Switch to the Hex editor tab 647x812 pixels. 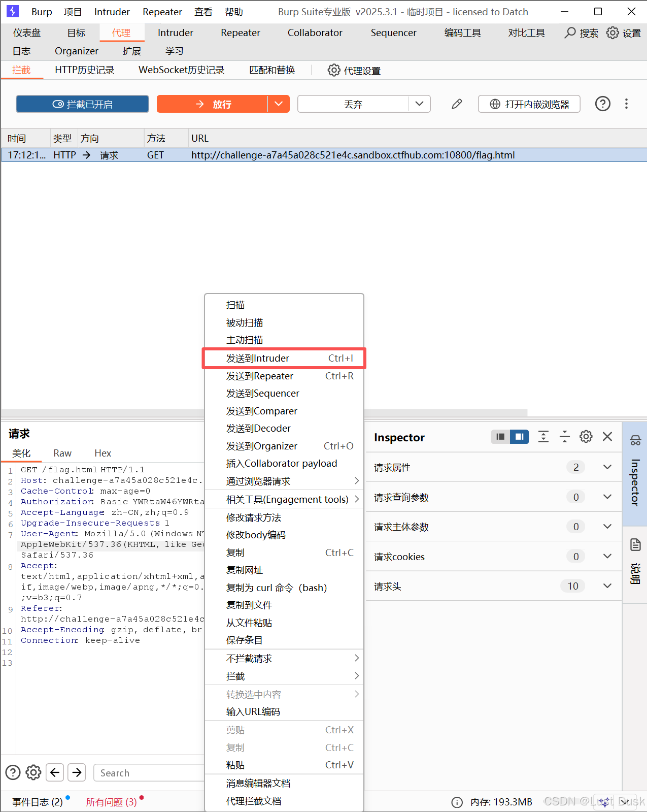click(x=103, y=453)
